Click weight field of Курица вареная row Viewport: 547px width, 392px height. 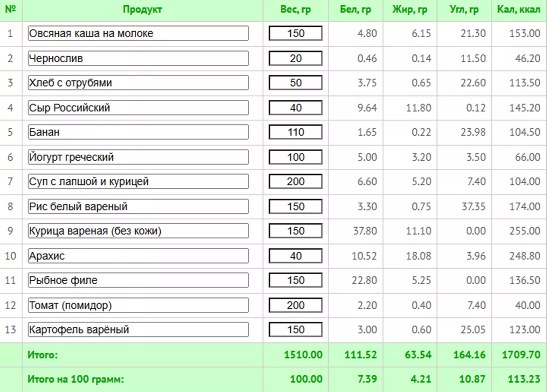[295, 231]
